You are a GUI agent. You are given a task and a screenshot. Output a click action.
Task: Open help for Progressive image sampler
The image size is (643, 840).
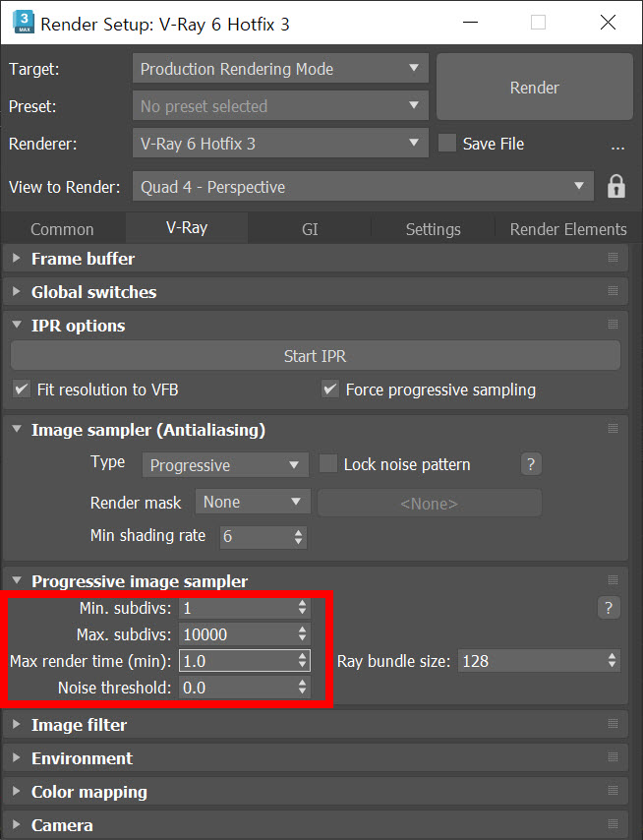click(x=609, y=608)
